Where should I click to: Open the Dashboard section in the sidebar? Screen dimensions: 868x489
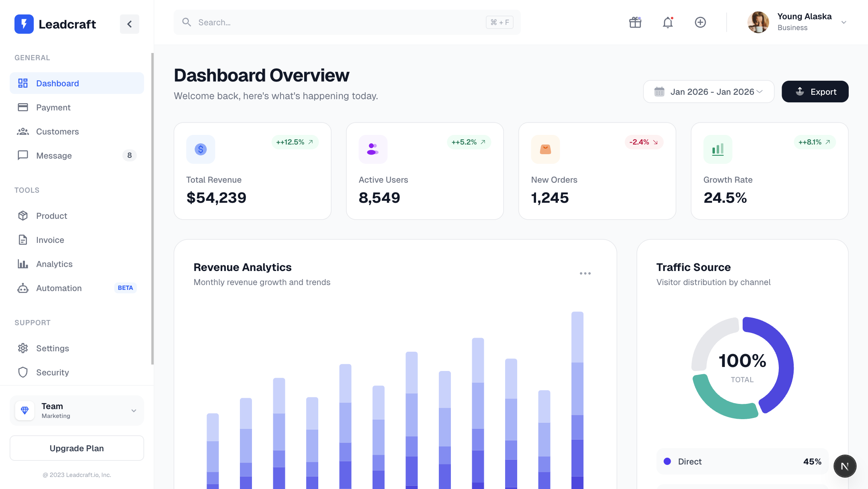pos(57,83)
